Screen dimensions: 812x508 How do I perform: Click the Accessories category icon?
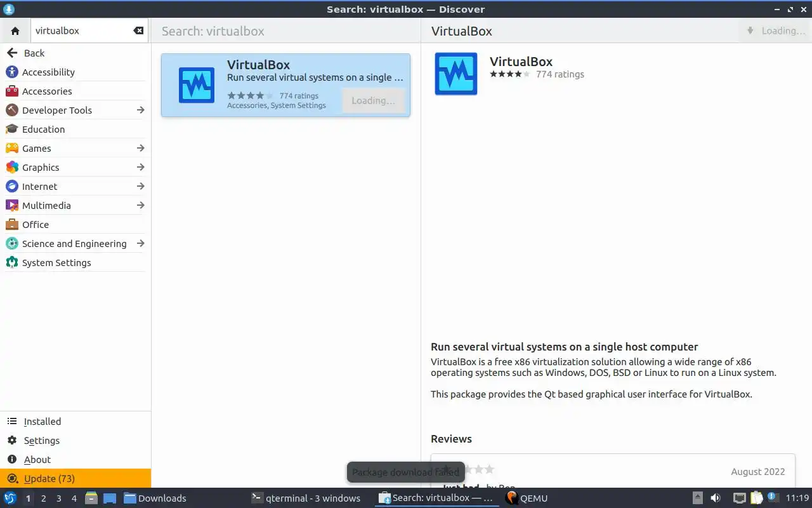coord(12,91)
